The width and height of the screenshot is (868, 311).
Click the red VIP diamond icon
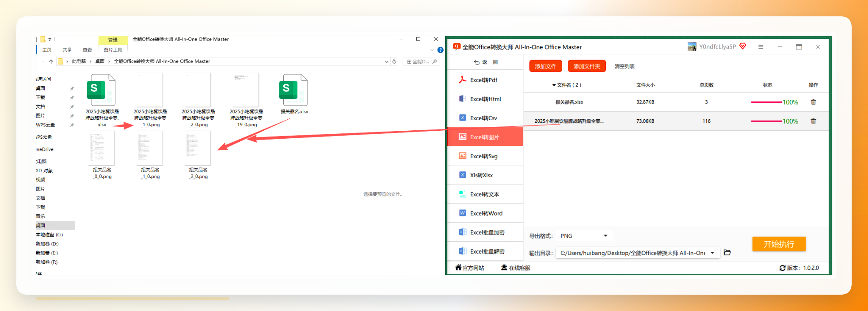742,46
